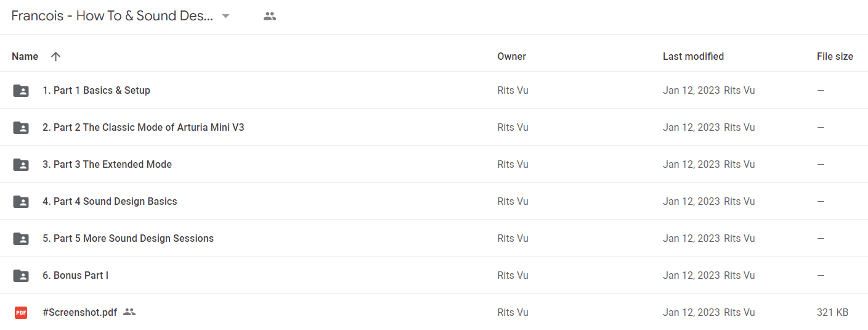Expand the Francois folder title dropdown arrow
This screenshot has height=330, width=868.
point(225,17)
